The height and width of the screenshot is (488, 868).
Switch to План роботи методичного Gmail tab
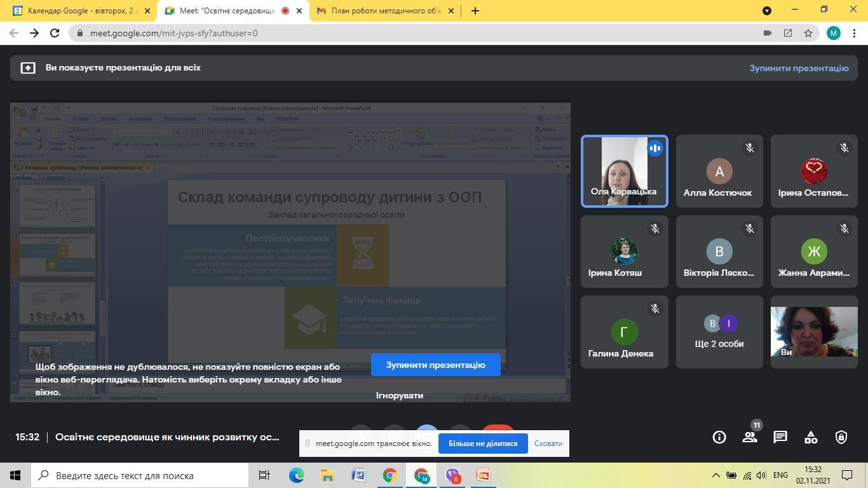tap(386, 10)
